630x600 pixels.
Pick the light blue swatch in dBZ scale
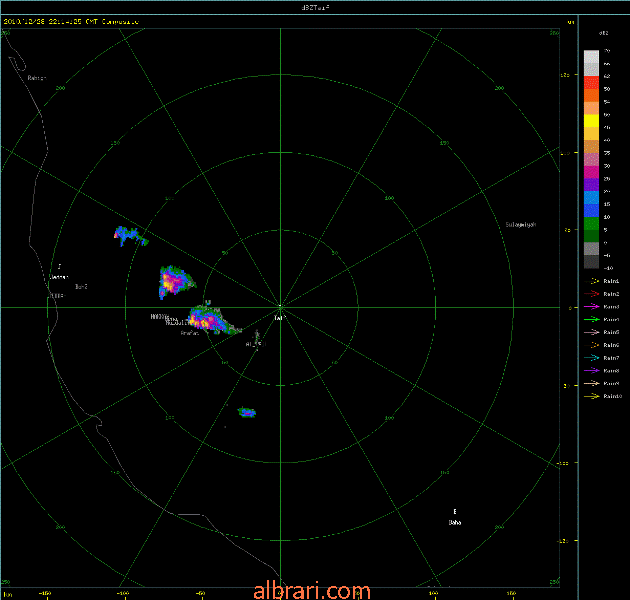coord(591,198)
